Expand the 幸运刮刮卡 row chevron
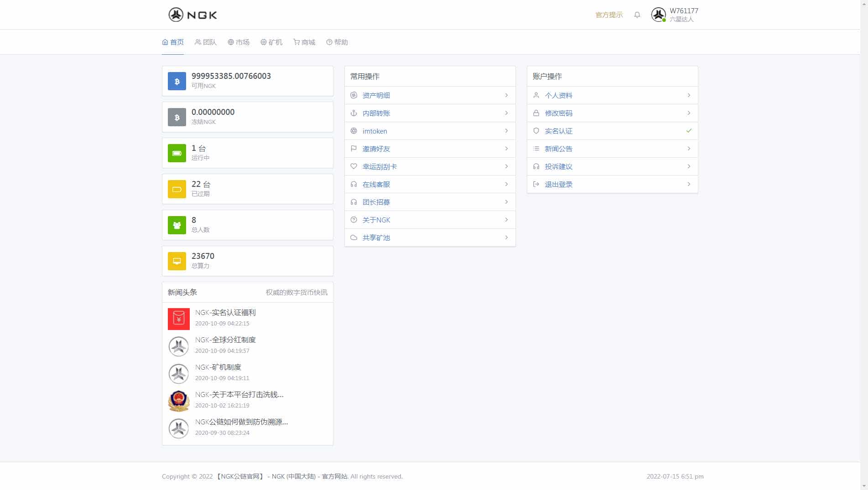The height and width of the screenshot is (490, 868). click(x=506, y=166)
